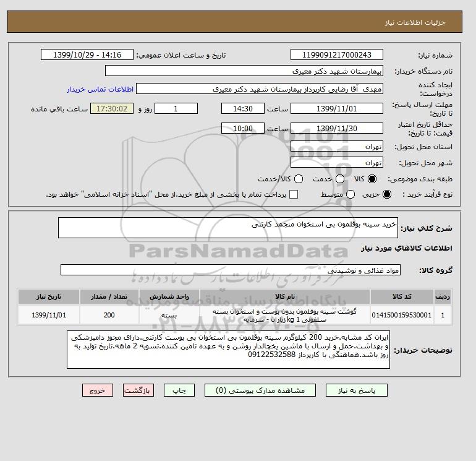The width and height of the screenshot is (476, 461).
Task: Click the خروج exit button
Action: click(x=98, y=390)
